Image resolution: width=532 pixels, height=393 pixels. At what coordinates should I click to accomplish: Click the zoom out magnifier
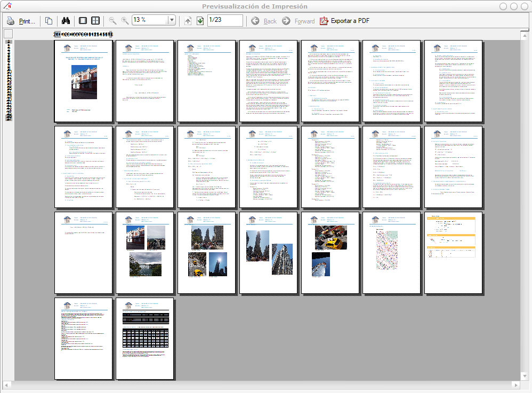[x=112, y=21]
